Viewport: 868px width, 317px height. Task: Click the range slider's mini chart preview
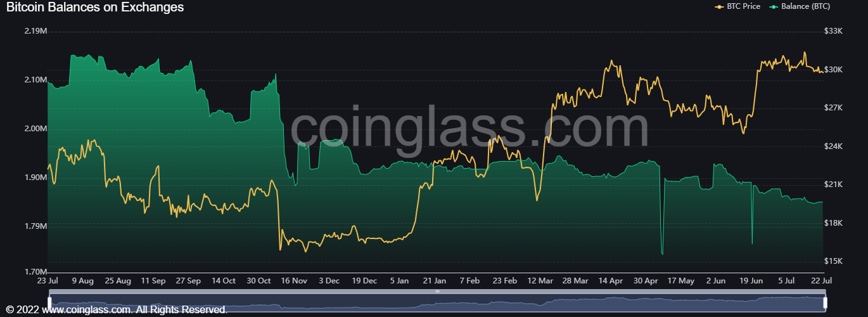437,302
